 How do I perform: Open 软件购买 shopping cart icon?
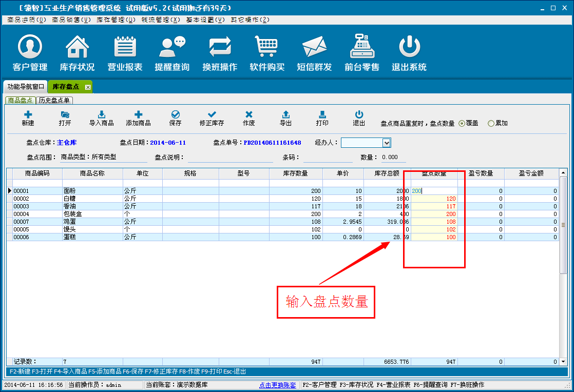click(x=266, y=47)
